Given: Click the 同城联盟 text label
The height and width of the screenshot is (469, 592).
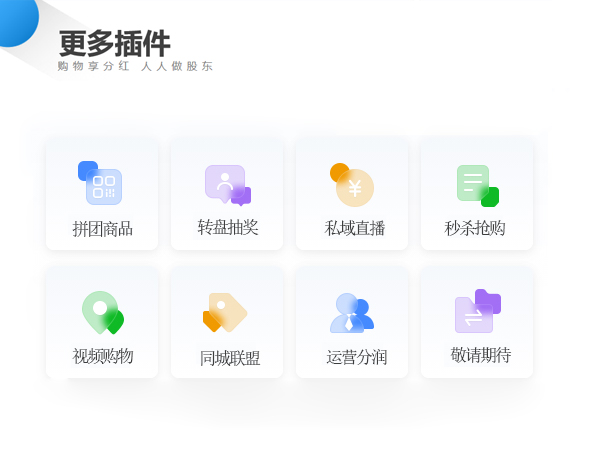Looking at the screenshot, I should click(x=230, y=358).
